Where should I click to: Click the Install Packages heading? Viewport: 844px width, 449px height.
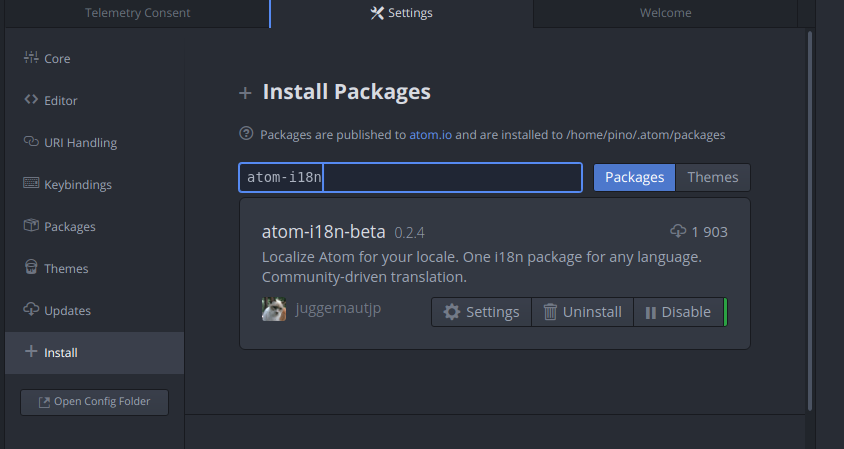(347, 92)
